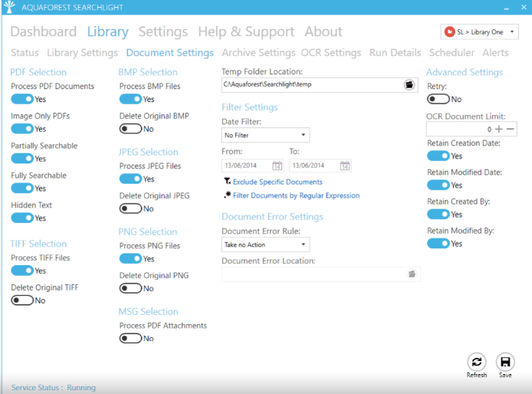Click the Refresh icon button

(x=476, y=362)
